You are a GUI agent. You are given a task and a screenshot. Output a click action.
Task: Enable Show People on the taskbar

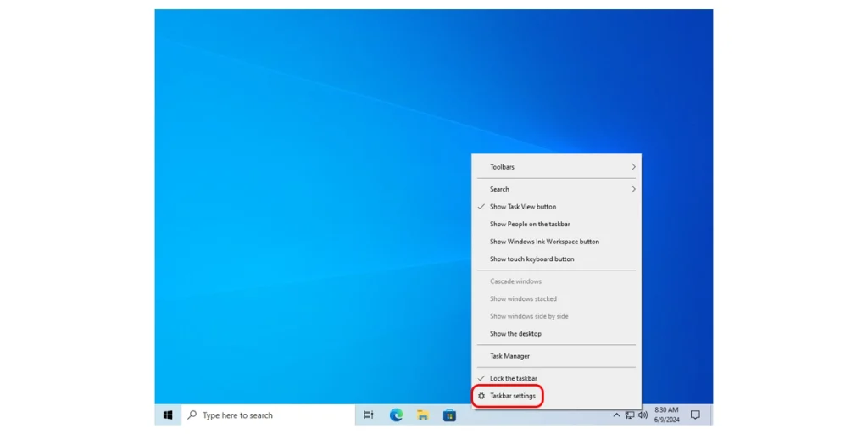556,224
